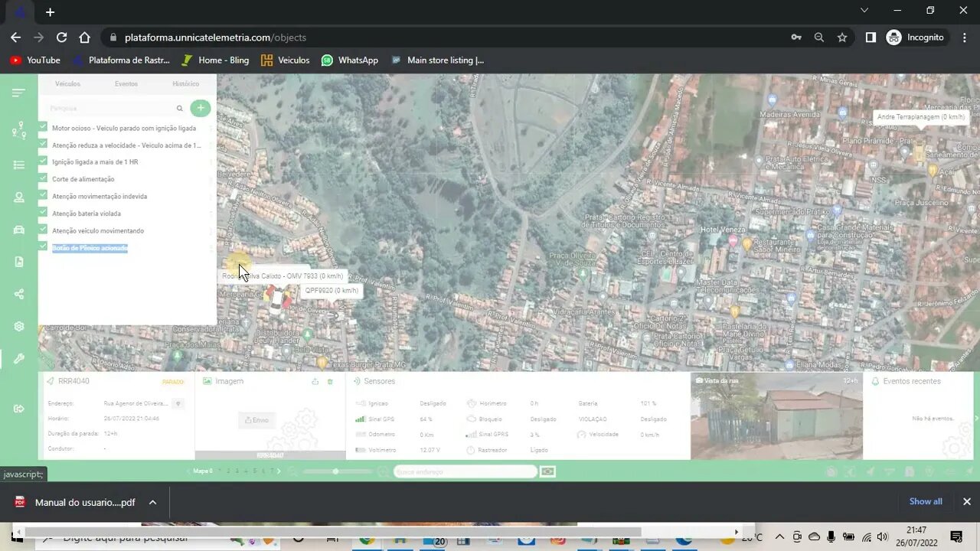Uncheck Atenção reduza a velocidade checkbox

coord(43,144)
